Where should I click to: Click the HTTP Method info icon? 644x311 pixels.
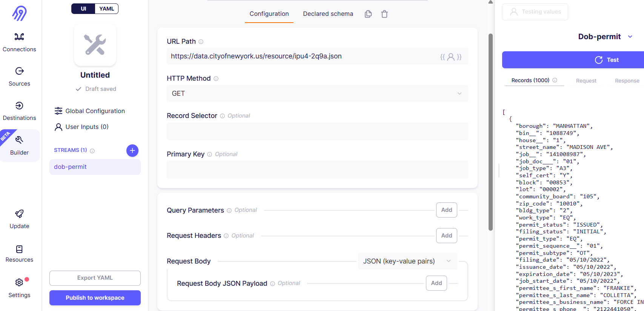click(x=216, y=79)
